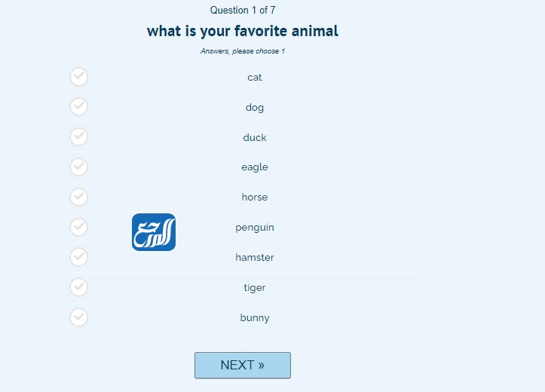Tick the checkmark circle next to duck
This screenshot has width=545, height=392.
pyautogui.click(x=78, y=137)
